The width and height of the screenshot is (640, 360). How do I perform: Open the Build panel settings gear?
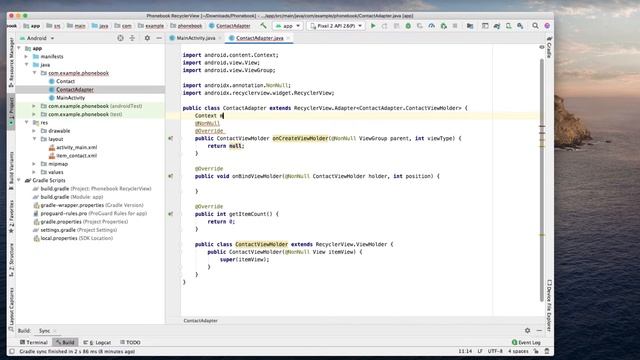point(527,331)
